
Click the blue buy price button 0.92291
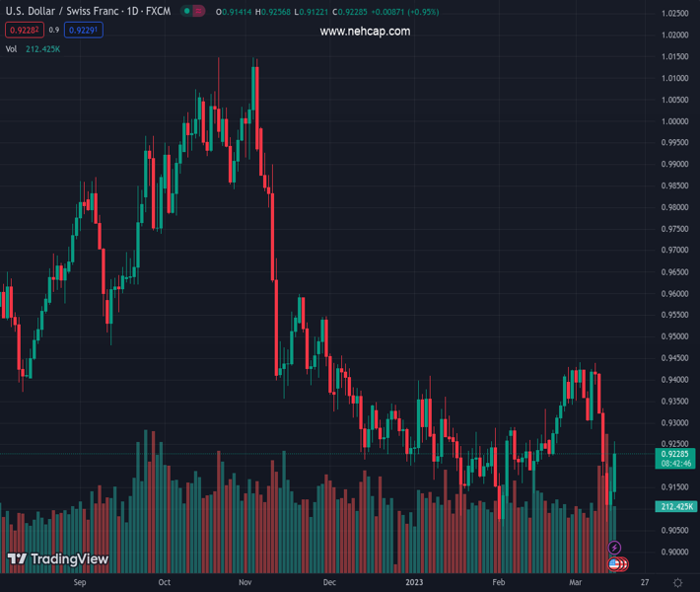(x=84, y=30)
